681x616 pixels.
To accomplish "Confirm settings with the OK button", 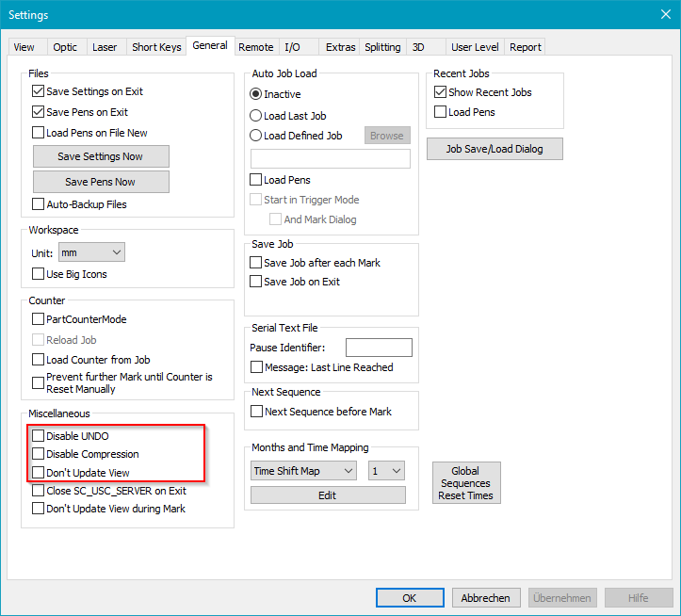I will [410, 598].
